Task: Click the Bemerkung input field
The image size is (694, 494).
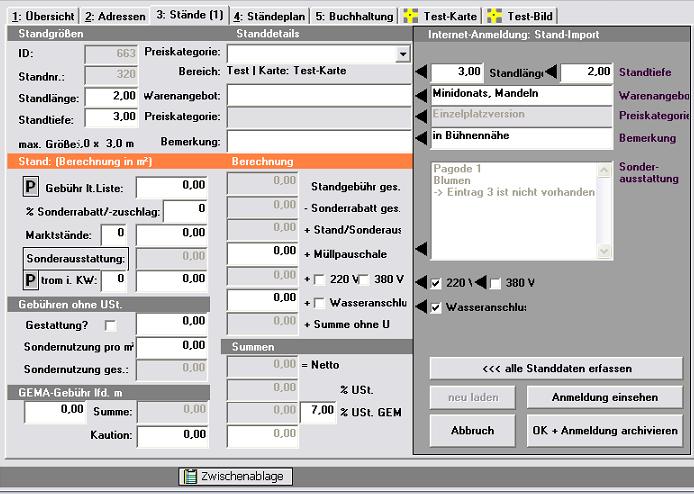Action: (x=319, y=142)
